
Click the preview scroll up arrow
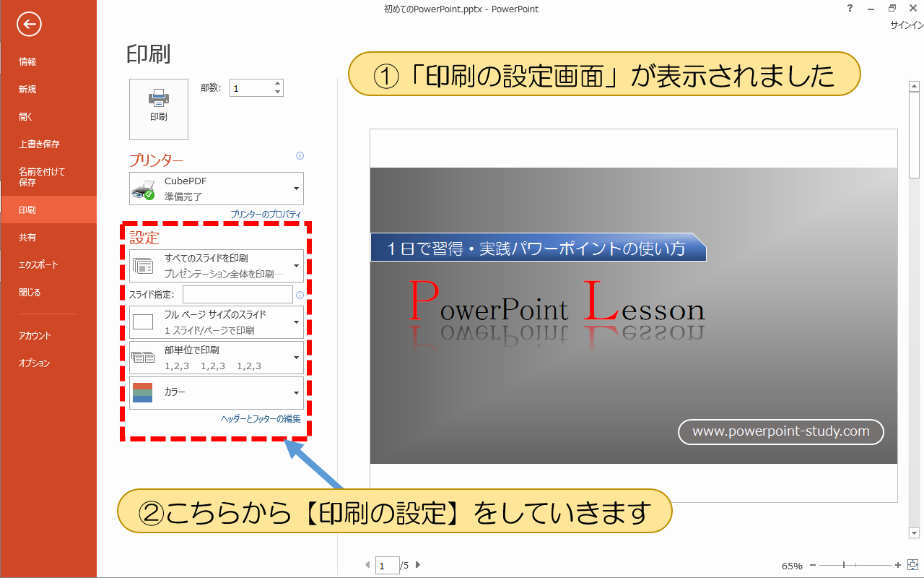point(915,87)
